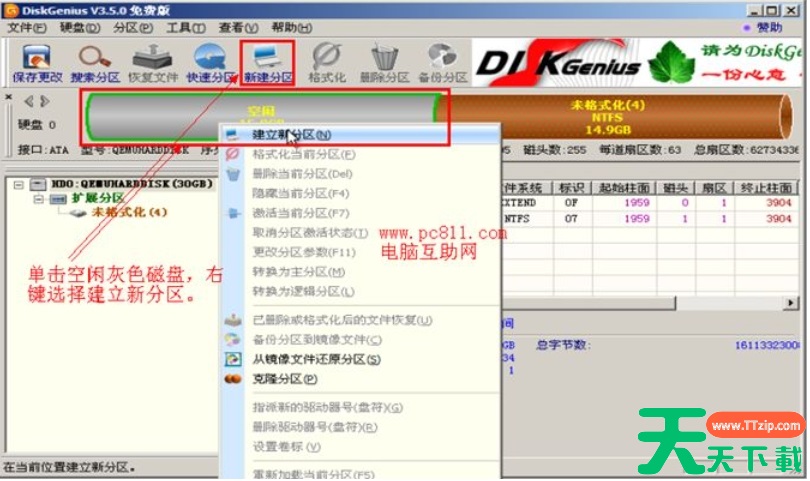Open the 帮助(H) menu

coord(292,27)
